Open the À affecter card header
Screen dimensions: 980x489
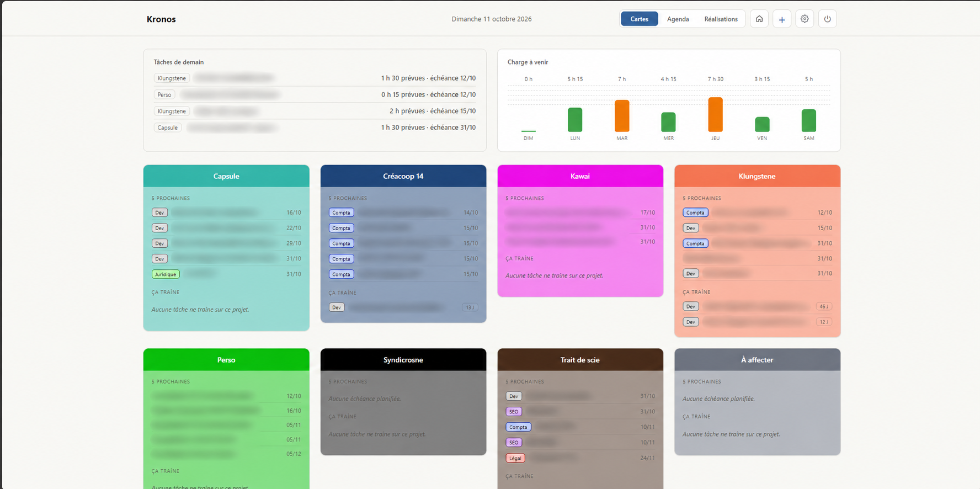click(757, 360)
